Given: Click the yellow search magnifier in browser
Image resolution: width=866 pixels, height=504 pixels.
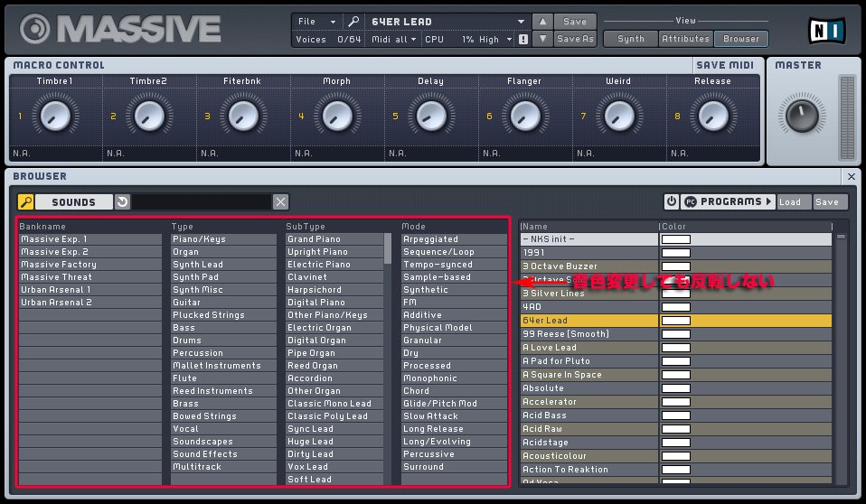Looking at the screenshot, I should (x=26, y=202).
